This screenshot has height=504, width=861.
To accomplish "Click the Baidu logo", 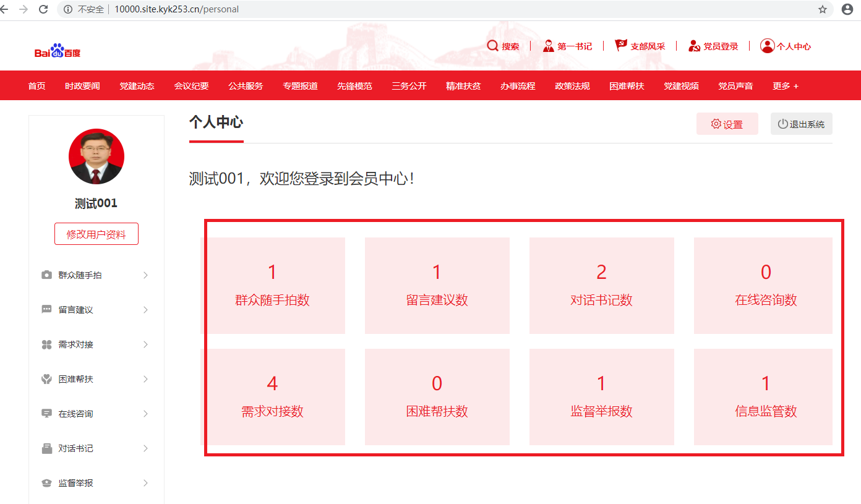I will tap(58, 51).
